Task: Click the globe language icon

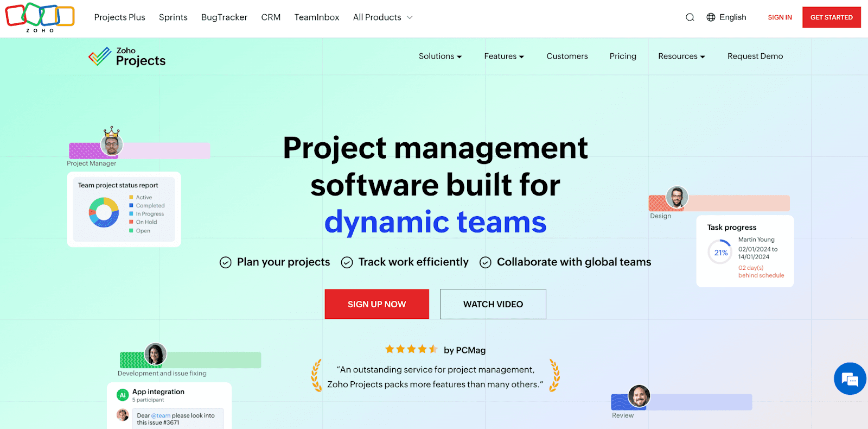Action: [x=711, y=17]
